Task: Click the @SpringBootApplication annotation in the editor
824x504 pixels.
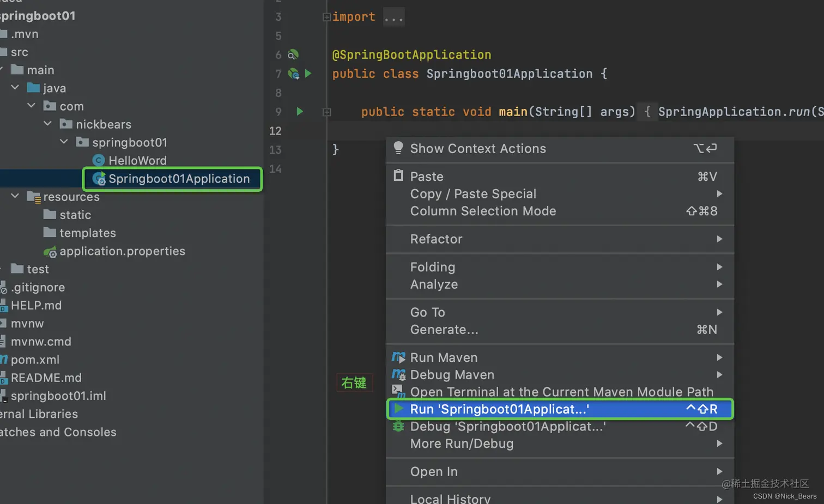Action: (411, 55)
